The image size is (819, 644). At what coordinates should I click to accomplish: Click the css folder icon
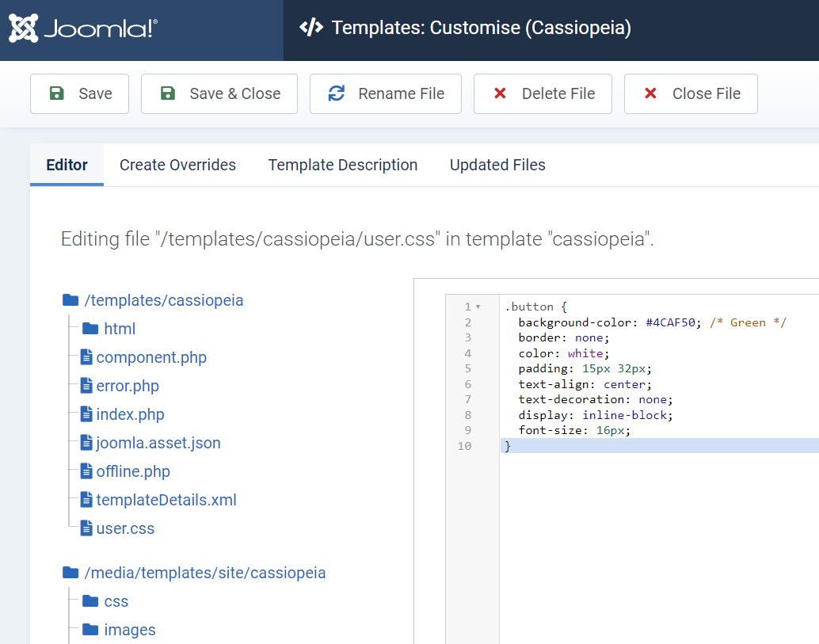(90, 600)
